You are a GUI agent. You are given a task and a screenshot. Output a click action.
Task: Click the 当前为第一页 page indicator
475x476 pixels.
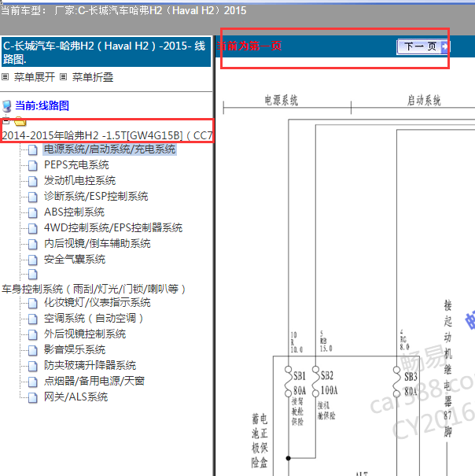[249, 46]
